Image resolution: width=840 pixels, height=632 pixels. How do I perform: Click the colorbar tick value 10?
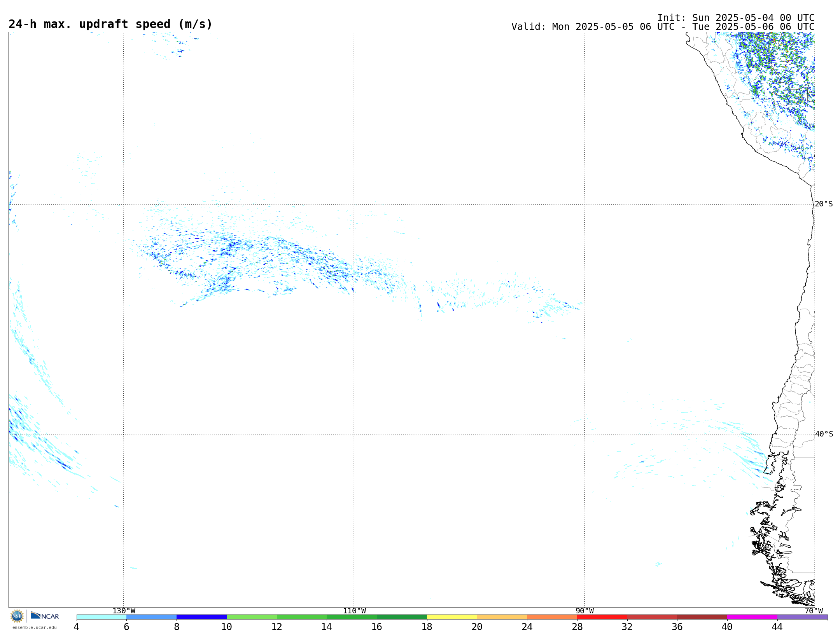point(227,627)
